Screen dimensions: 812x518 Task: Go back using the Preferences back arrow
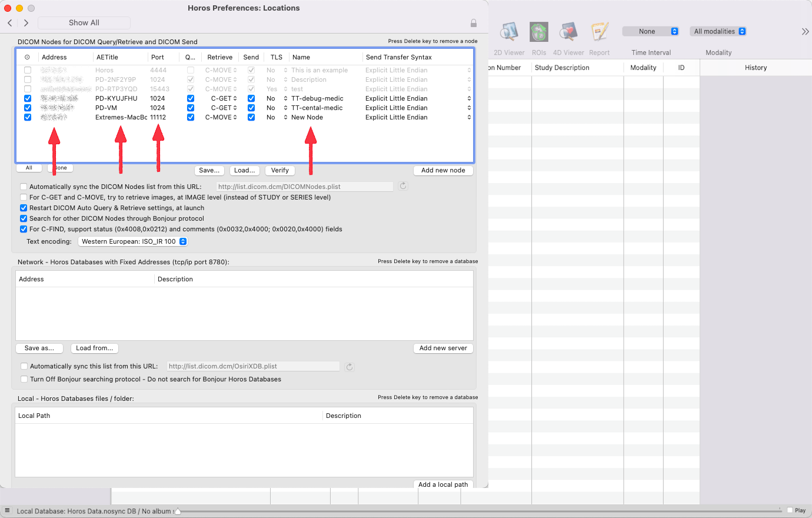9,23
